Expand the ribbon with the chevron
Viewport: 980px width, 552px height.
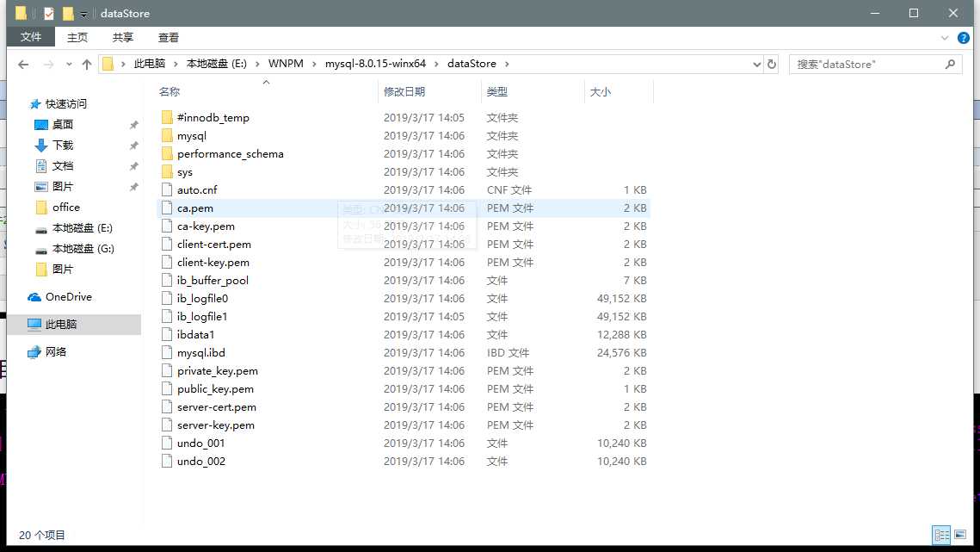point(945,38)
